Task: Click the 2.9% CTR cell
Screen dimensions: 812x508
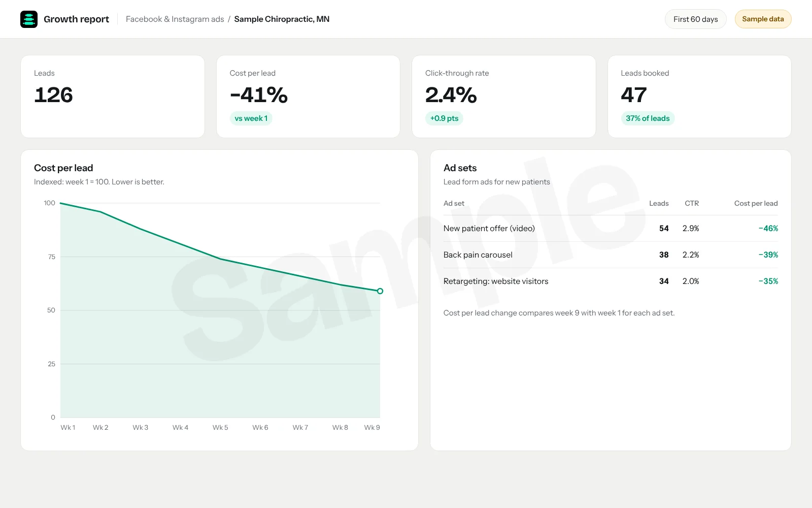Action: coord(691,229)
